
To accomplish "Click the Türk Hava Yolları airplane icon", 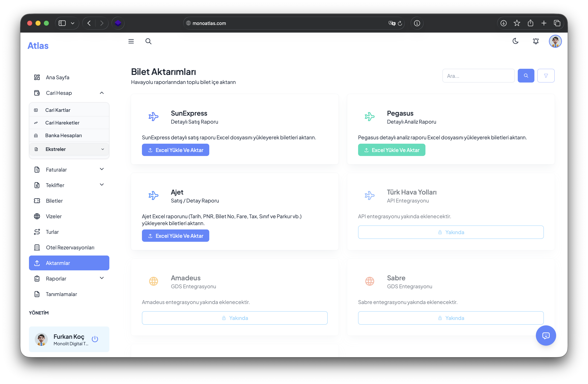I will (370, 196).
